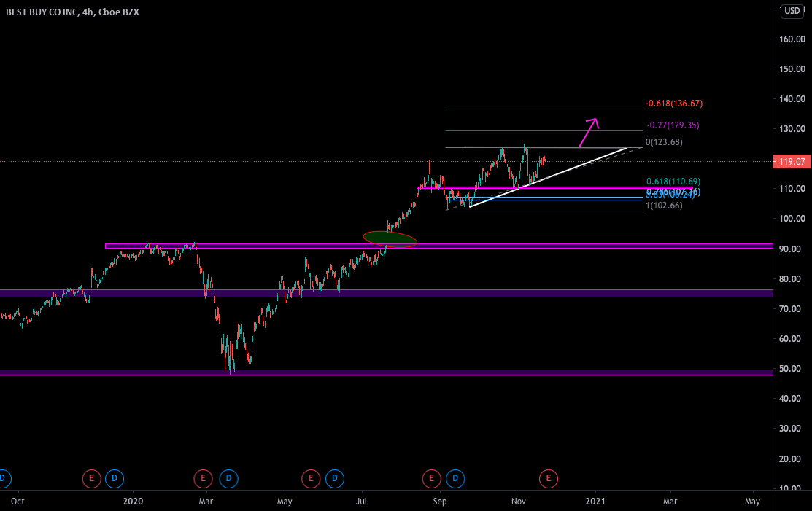Screen dimensions: 812x511
Task: Click the USD currency button
Action: pos(791,12)
